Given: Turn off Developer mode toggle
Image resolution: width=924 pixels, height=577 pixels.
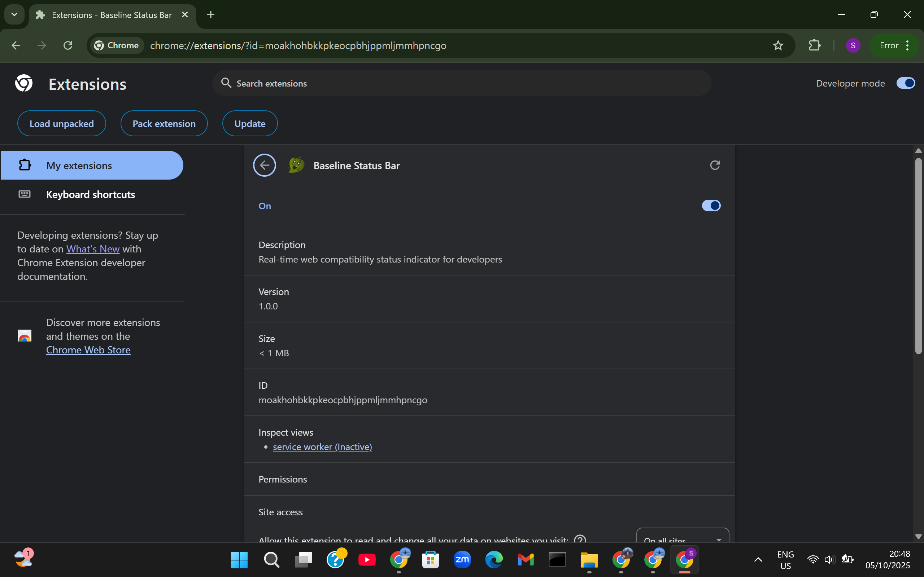Looking at the screenshot, I should [905, 83].
